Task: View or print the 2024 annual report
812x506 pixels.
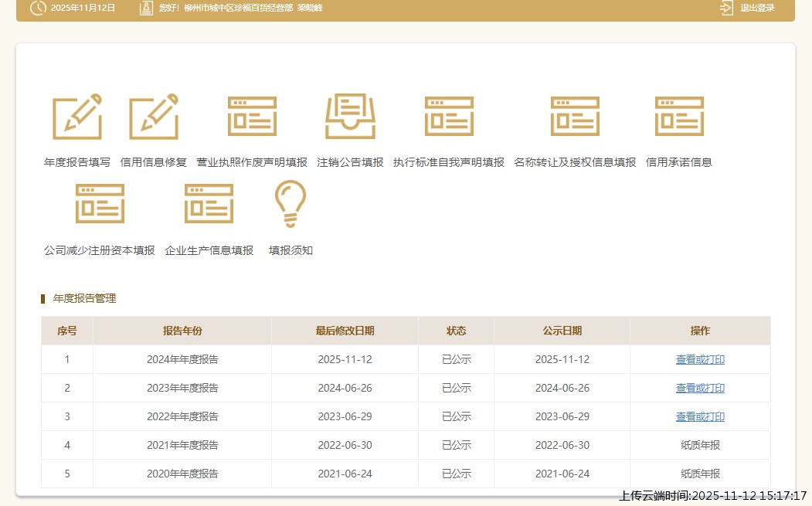Action: 700,359
